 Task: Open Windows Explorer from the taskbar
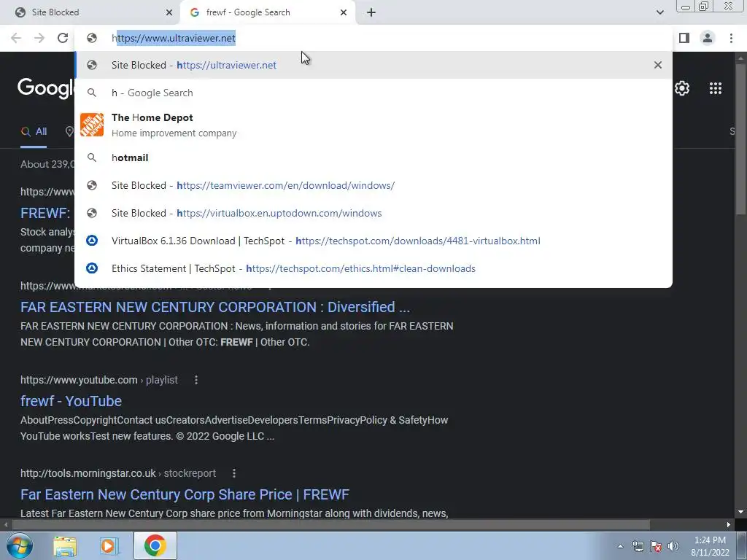pos(65,545)
